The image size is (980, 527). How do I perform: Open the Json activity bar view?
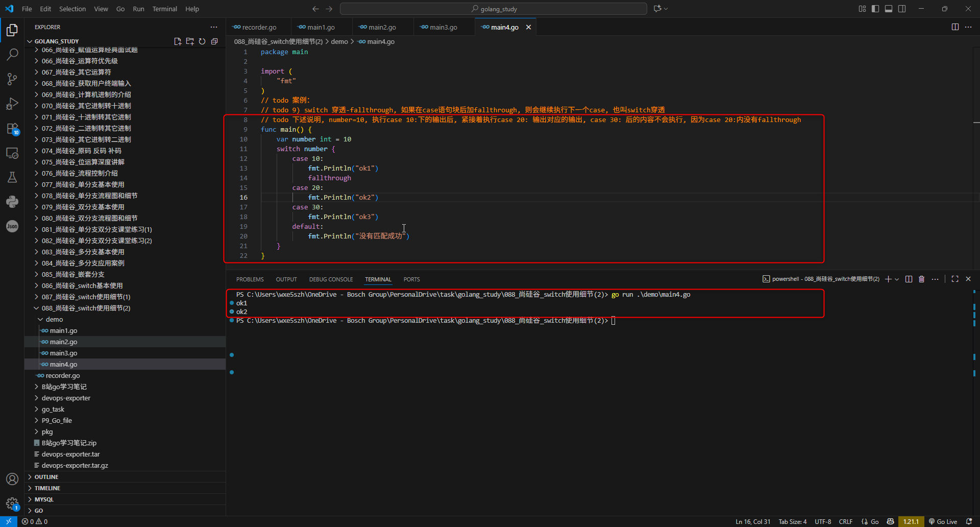(12, 226)
